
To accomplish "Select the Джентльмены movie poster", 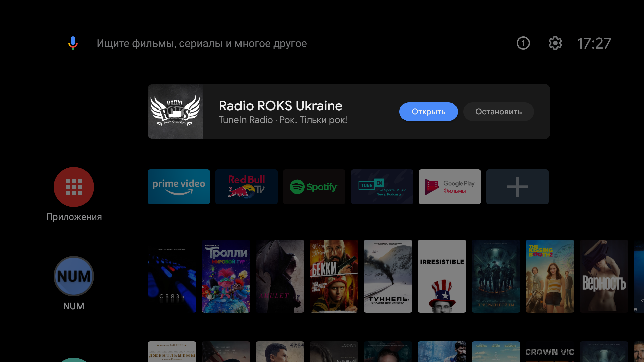I will click(172, 351).
